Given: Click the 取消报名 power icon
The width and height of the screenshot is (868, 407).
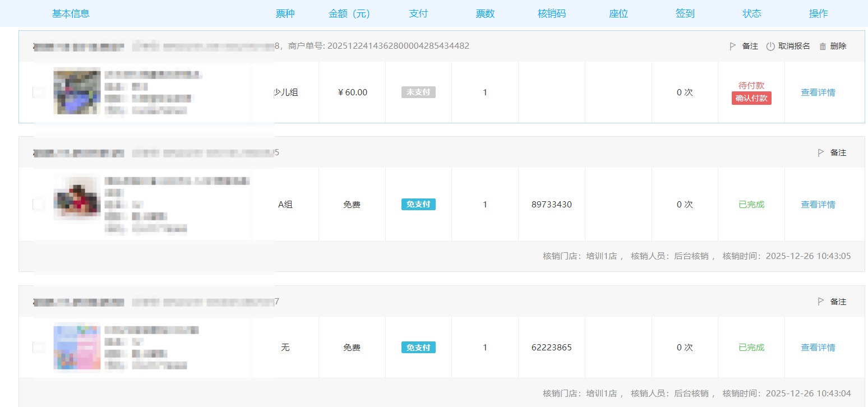Looking at the screenshot, I should 770,47.
